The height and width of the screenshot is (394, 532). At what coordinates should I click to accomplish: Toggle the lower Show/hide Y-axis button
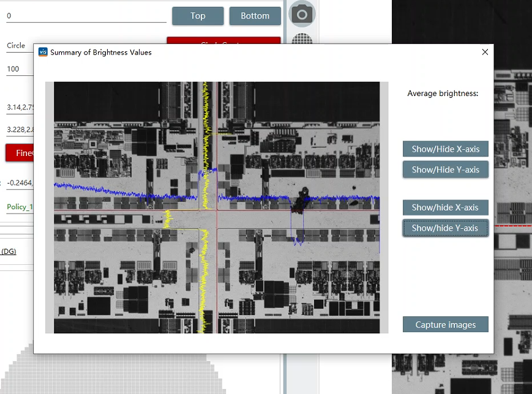tap(445, 228)
